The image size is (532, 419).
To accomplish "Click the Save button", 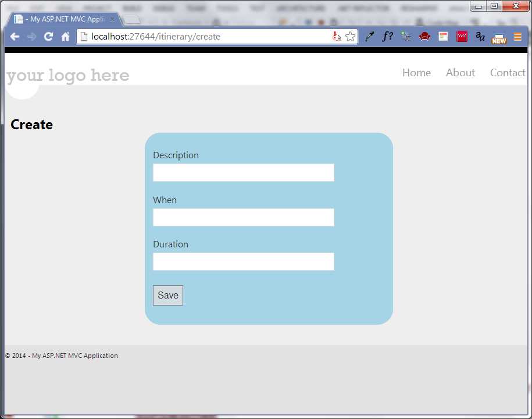I will pyautogui.click(x=167, y=295).
